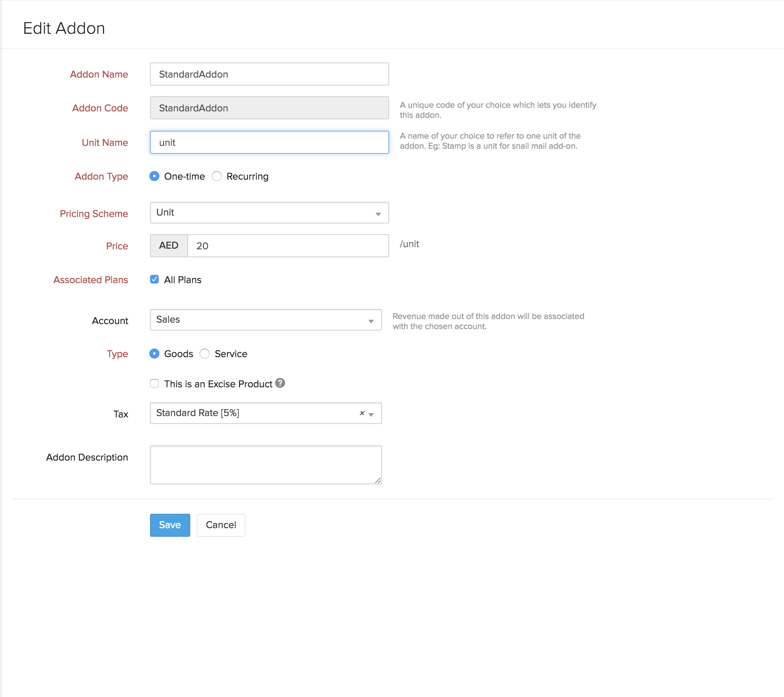This screenshot has width=784, height=697.
Task: Select the One-time addon type
Action: click(154, 176)
